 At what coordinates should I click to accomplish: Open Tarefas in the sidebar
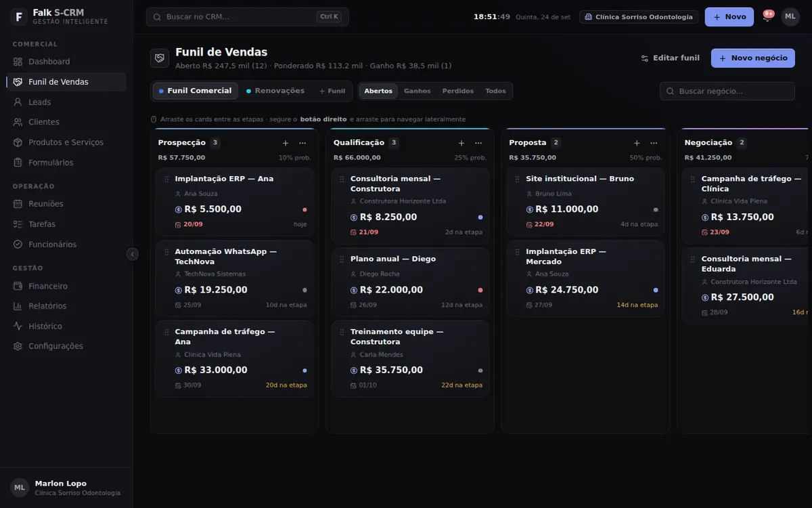tap(66, 224)
